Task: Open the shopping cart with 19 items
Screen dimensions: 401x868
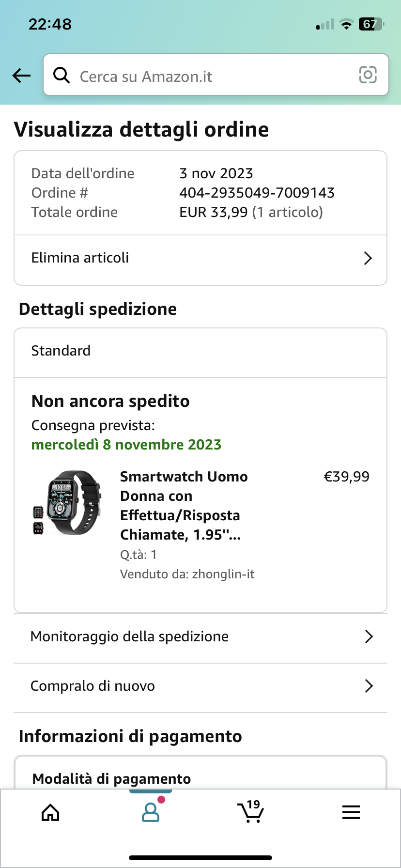Action: [250, 811]
